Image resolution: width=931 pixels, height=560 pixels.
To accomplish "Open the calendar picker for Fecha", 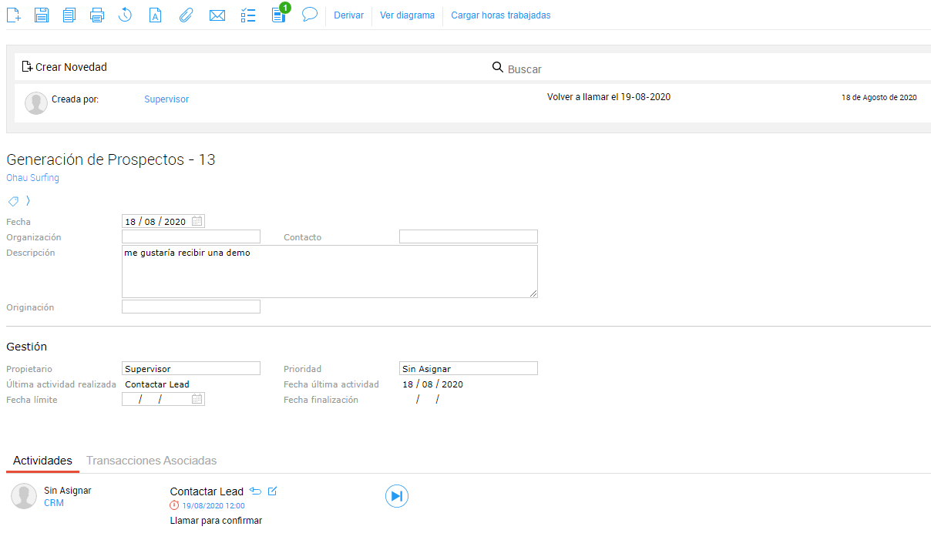I will coord(197,221).
